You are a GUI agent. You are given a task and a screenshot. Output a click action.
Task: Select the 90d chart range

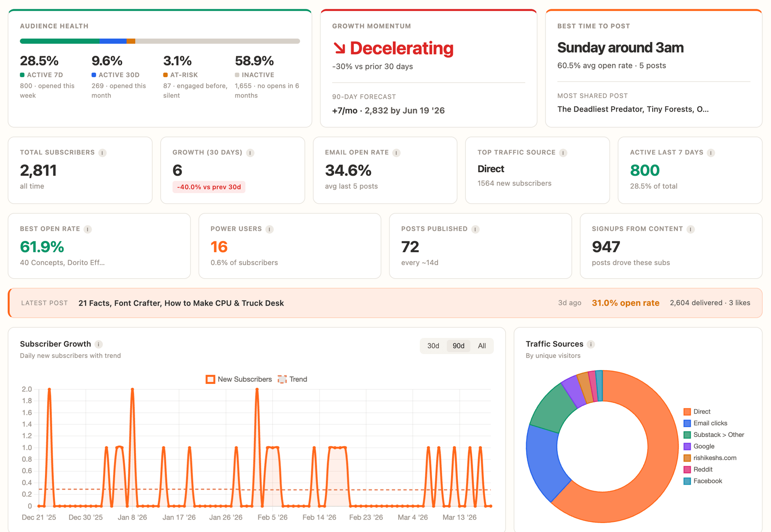[458, 346]
